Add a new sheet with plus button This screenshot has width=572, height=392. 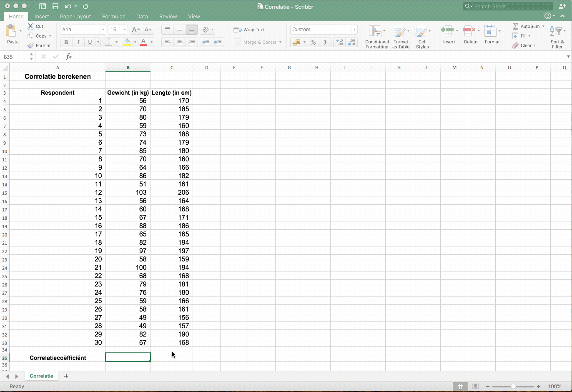point(66,376)
